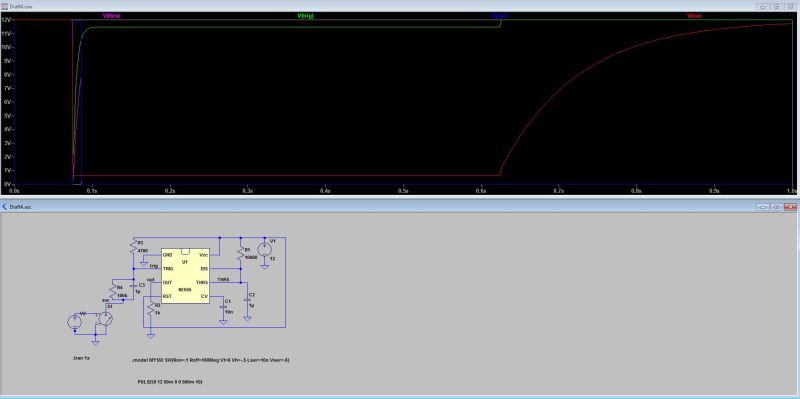This screenshot has height=399, width=800.
Task: Click the ground symbol below capacitor C2
Action: [247, 318]
